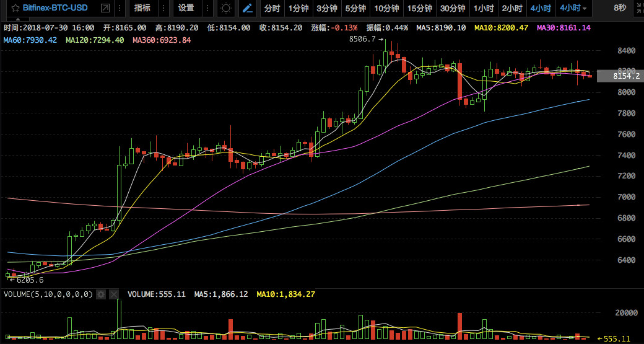Add Bitfinex-BTC-USD to favorites with star icon
The width and height of the screenshot is (644, 344).
(x=15, y=8)
